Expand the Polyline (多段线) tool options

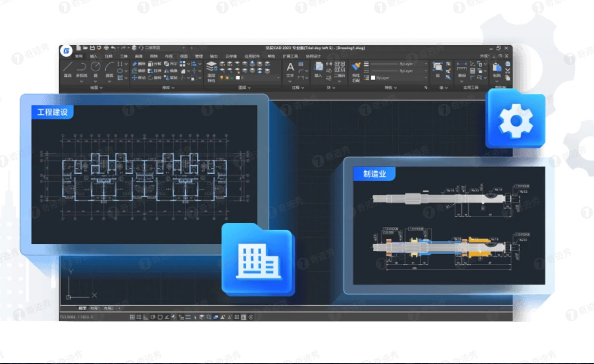[x=81, y=81]
